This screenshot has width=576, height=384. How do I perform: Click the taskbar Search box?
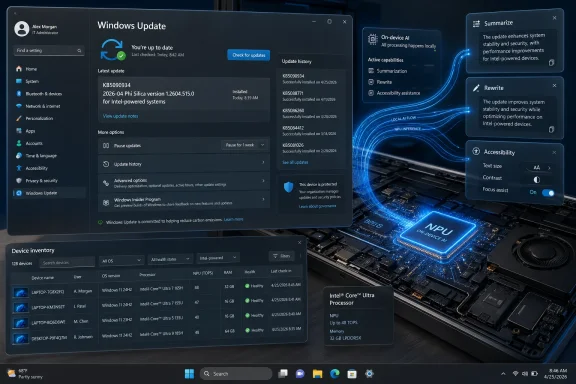point(236,374)
